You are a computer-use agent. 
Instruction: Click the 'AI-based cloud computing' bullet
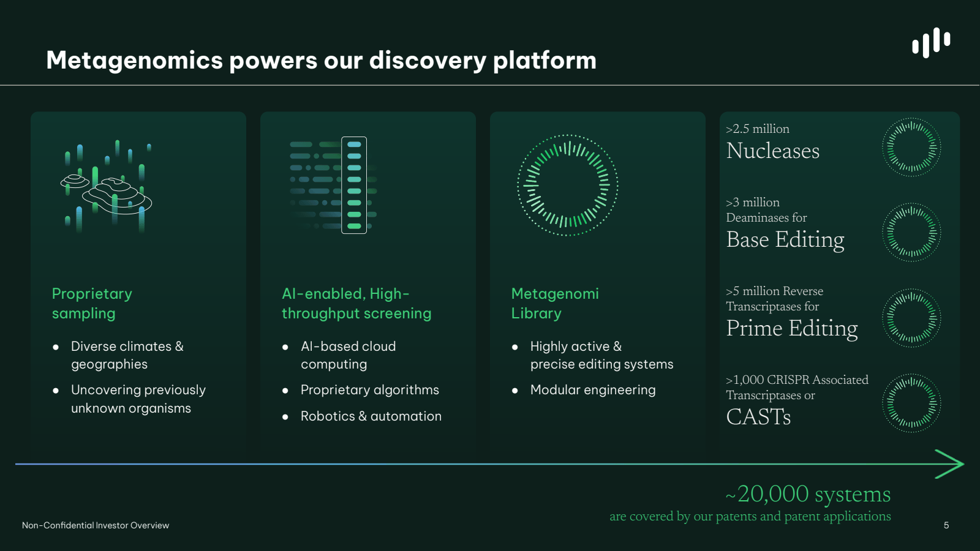click(349, 355)
